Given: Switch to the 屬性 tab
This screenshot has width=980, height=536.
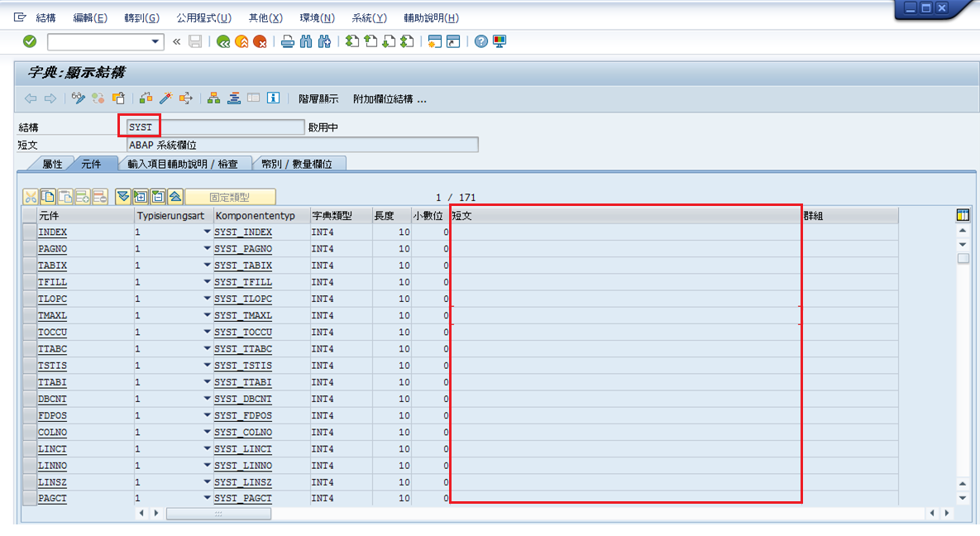Looking at the screenshot, I should pyautogui.click(x=52, y=164).
